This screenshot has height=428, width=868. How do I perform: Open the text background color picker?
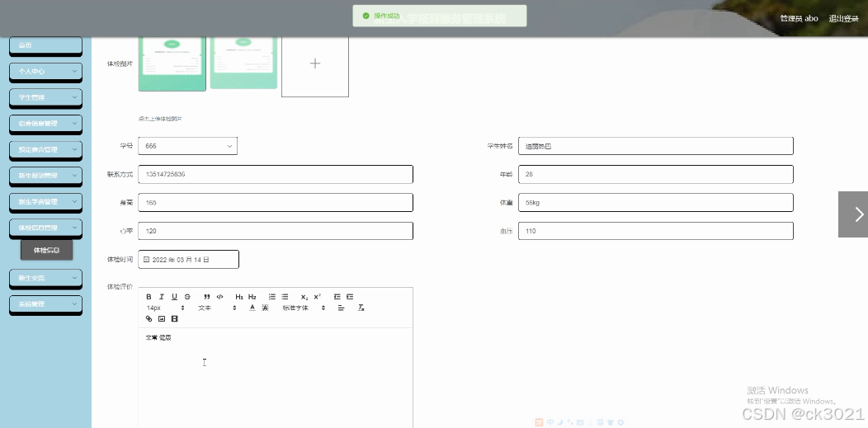265,308
